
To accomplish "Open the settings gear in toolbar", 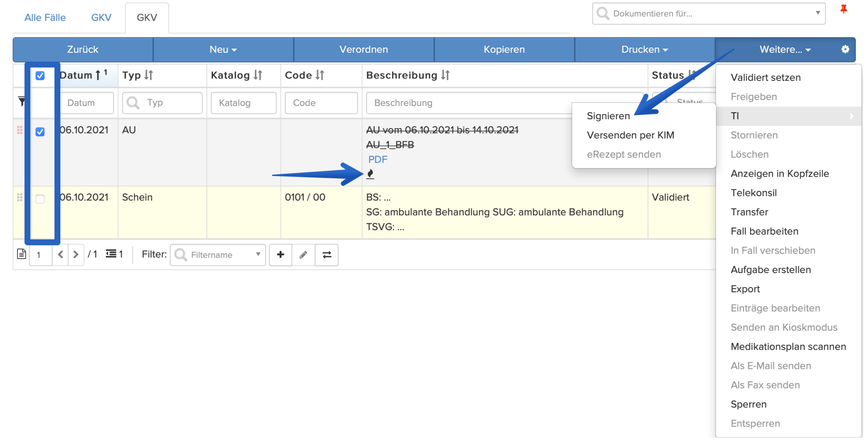I will [x=845, y=49].
